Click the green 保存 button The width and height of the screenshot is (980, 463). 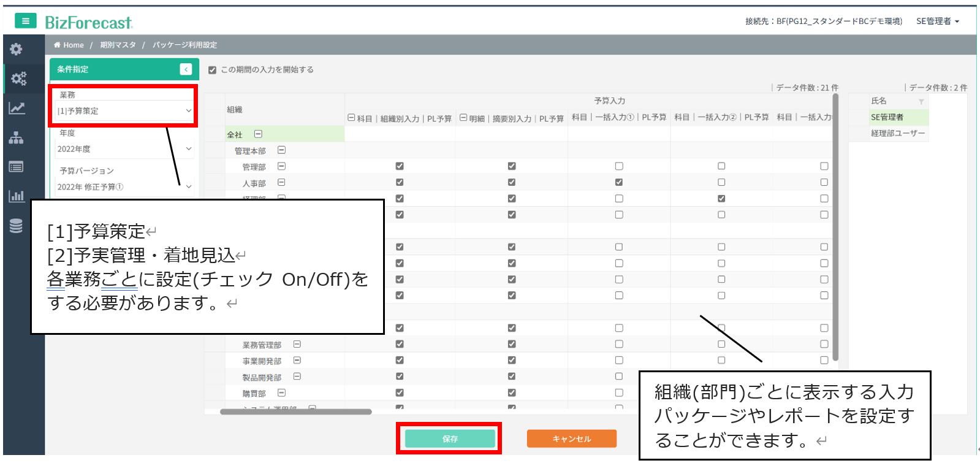[x=449, y=438]
